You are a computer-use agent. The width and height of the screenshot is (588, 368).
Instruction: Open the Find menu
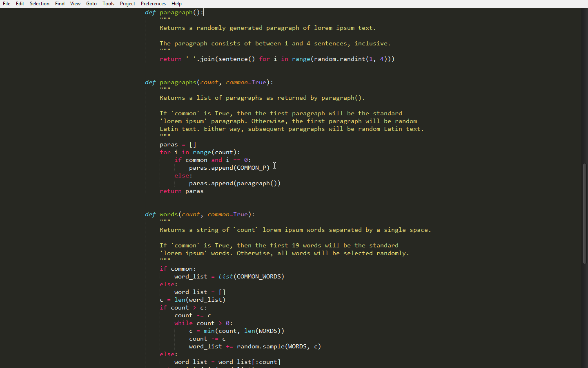(x=60, y=4)
